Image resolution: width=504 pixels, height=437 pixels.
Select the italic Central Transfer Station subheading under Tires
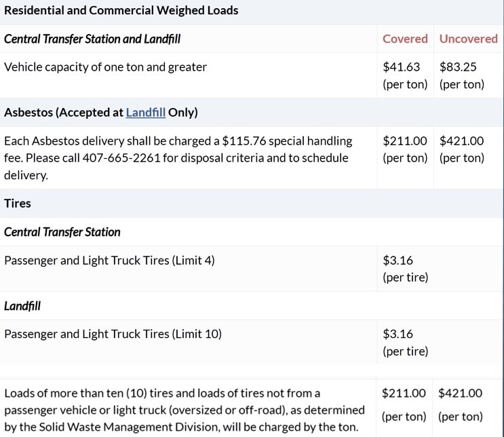tap(62, 231)
